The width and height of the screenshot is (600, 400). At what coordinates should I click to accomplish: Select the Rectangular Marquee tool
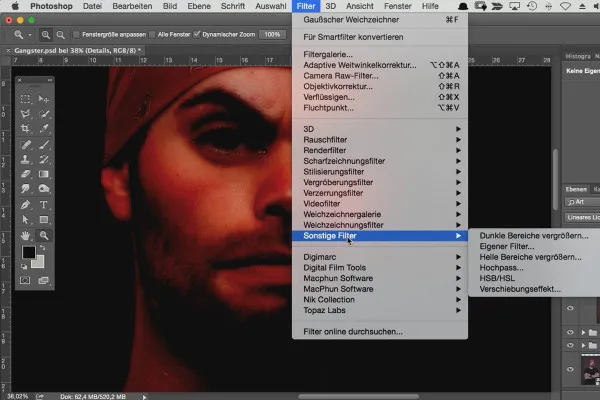click(25, 99)
